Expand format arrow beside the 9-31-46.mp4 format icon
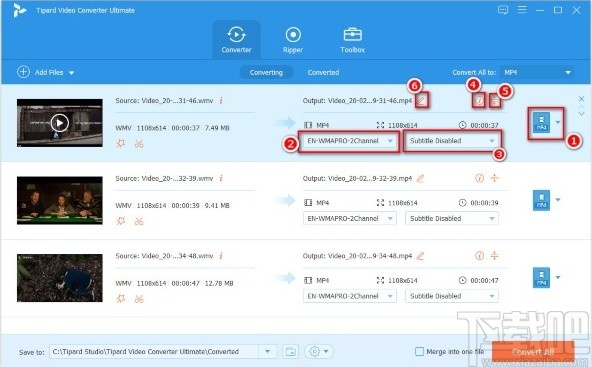This screenshot has height=367, width=592. tap(558, 122)
